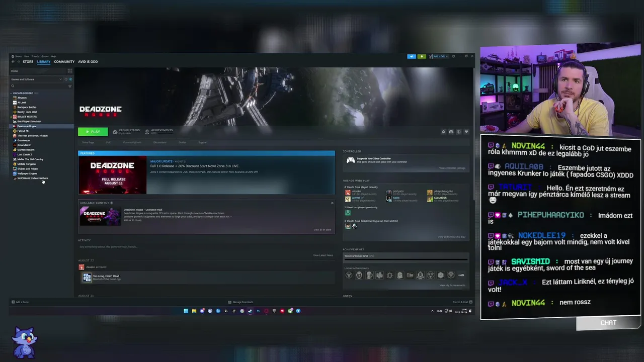Open the Games menu
The height and width of the screenshot is (362, 644).
click(45, 56)
